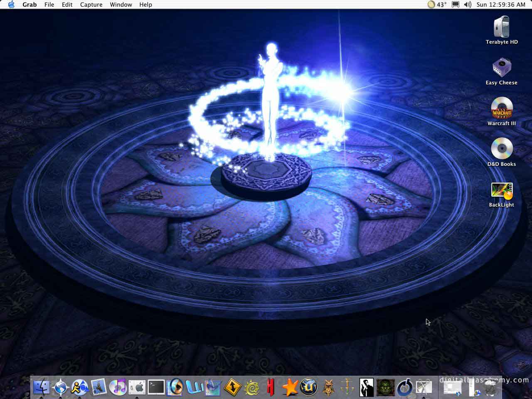Image resolution: width=532 pixels, height=399 pixels.
Task: Open Mail stamp icon in dock
Action: pos(99,387)
